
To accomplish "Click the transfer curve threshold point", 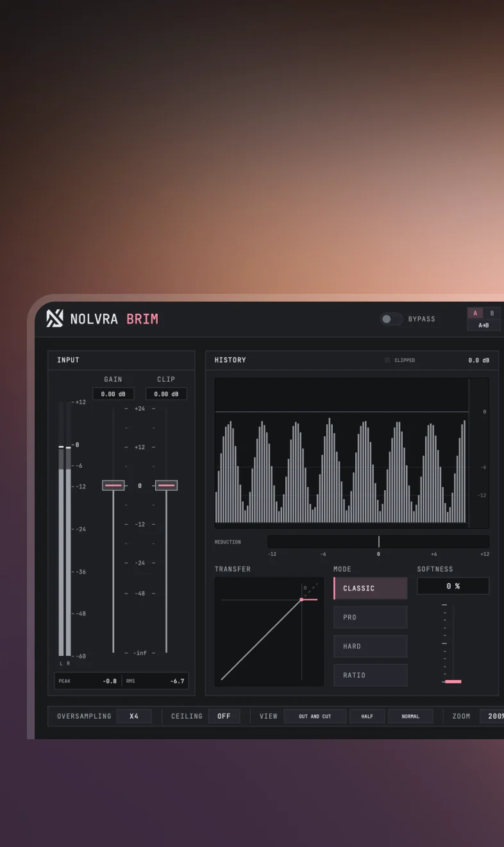I will pos(301,600).
